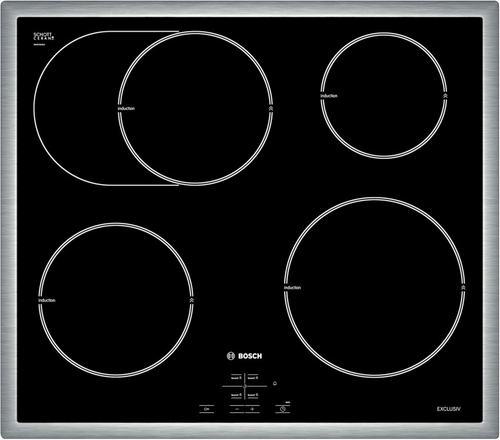Click the double-chevron on extended oval burner
The height and width of the screenshot is (440, 500).
(271, 109)
